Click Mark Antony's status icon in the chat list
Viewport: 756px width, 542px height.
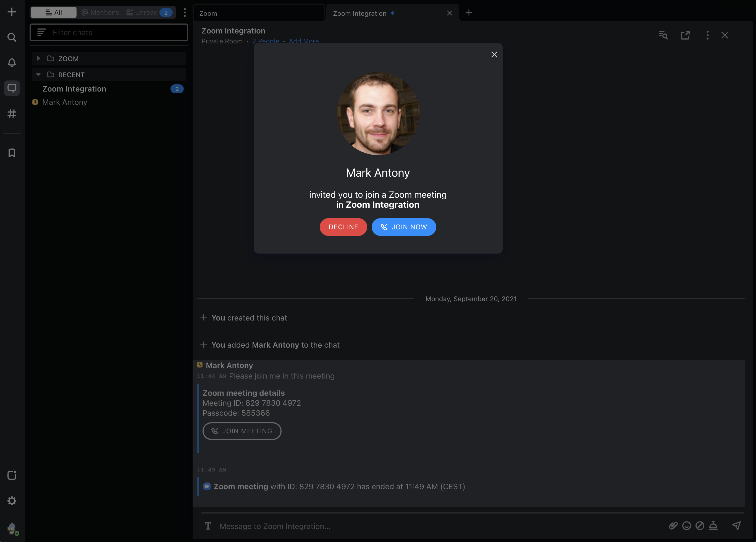coord(35,102)
